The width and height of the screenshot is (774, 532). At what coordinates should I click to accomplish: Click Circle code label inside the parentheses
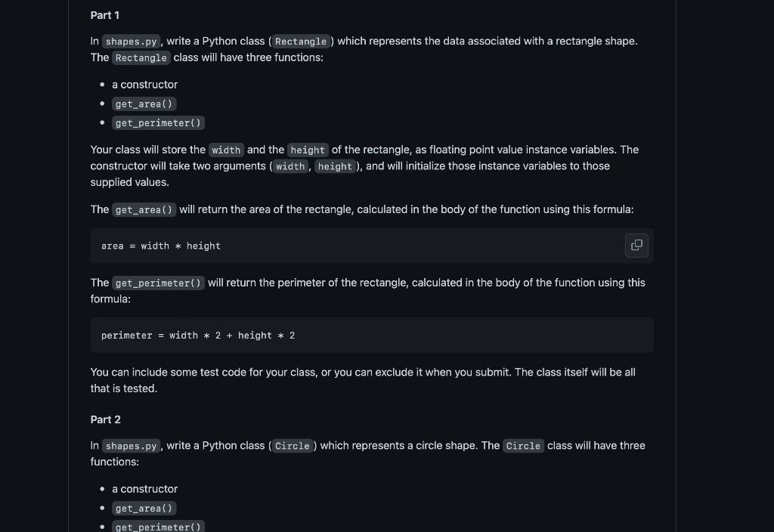coord(293,446)
